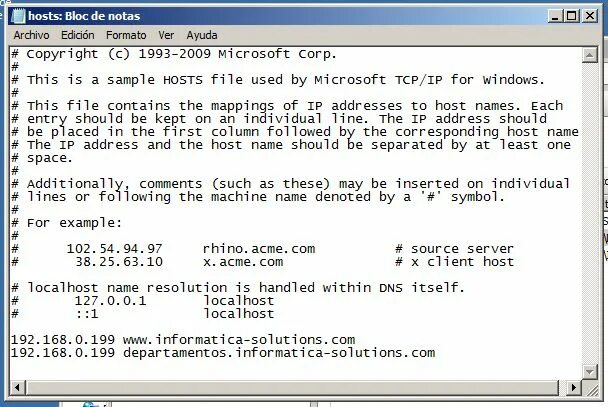
Task: Open the Formato menu
Action: 126,35
